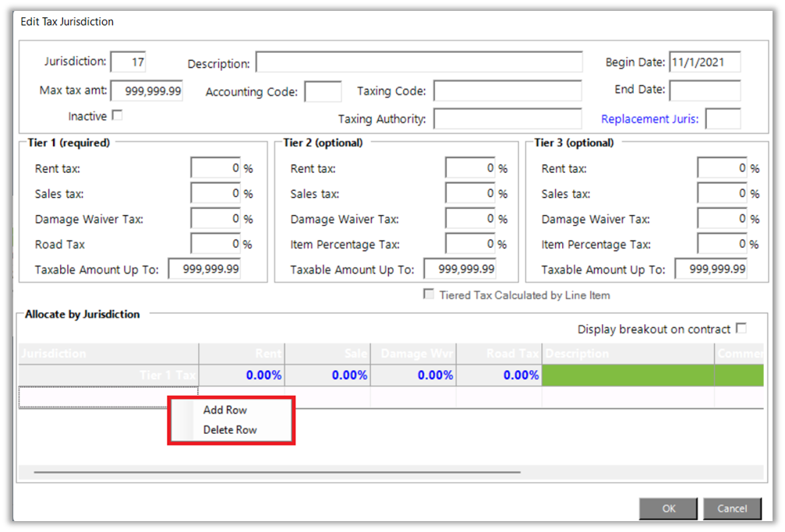Click the Cancel button
This screenshot has width=785, height=532.
click(731, 509)
